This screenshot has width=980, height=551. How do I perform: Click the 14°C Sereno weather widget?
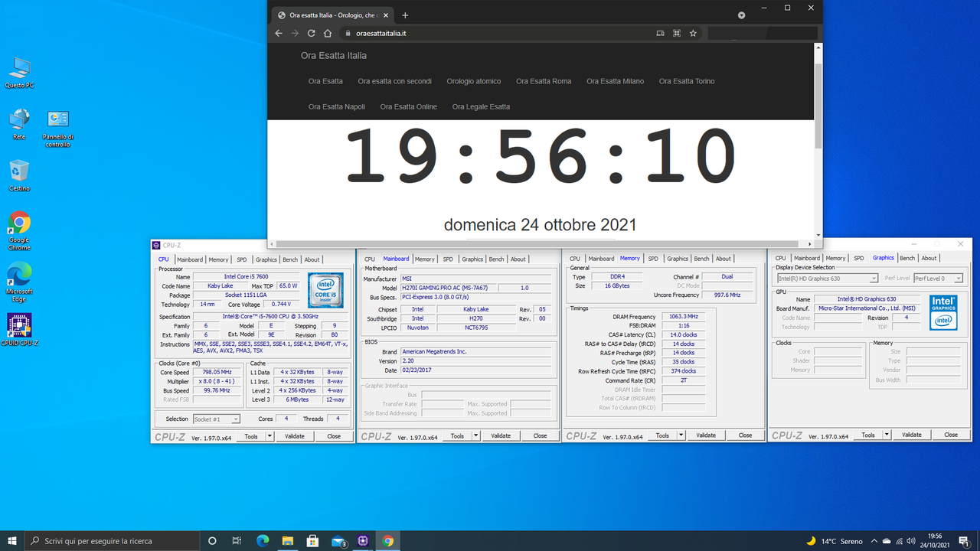(x=834, y=541)
